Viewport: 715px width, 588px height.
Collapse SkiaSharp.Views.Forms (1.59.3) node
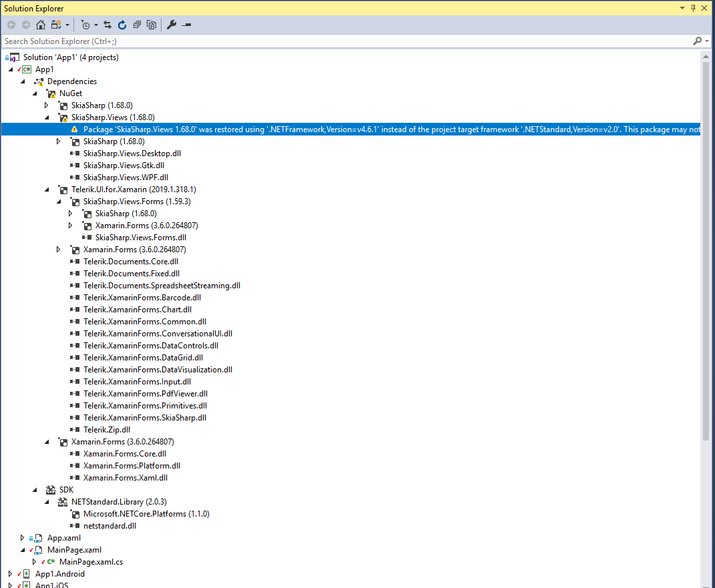point(59,202)
